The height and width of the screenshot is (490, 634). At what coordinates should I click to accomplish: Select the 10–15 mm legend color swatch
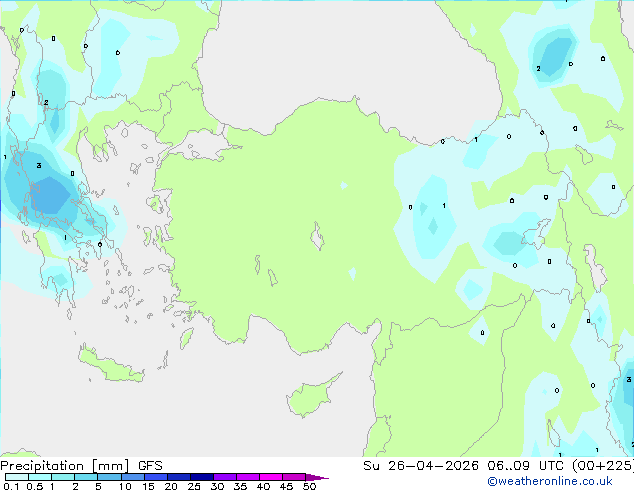pyautogui.click(x=133, y=477)
